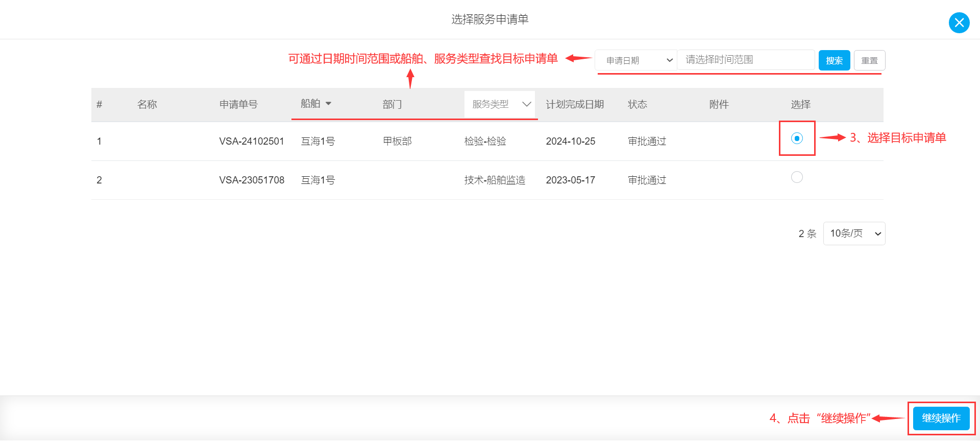This screenshot has height=443, width=980.
Task: Click the 搜索 button
Action: click(834, 60)
